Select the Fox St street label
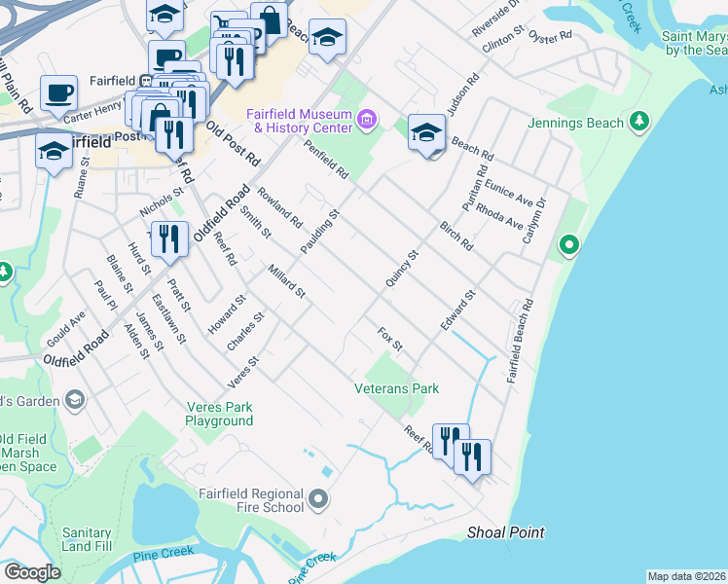This screenshot has width=728, height=584. (x=390, y=339)
